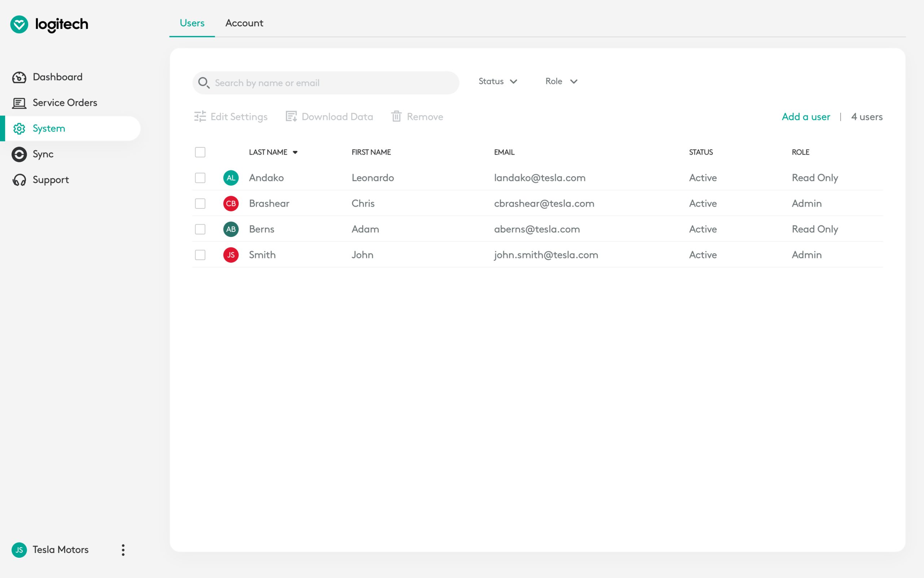Click the search magnifier icon

click(204, 83)
